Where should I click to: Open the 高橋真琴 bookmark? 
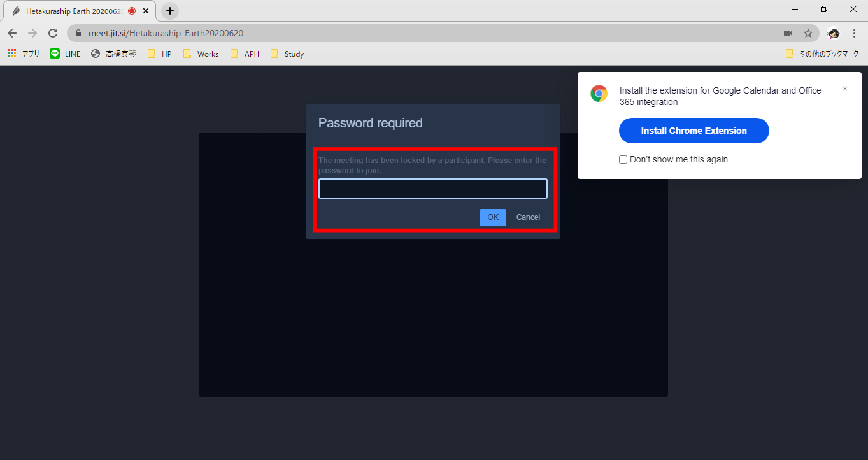coord(113,54)
